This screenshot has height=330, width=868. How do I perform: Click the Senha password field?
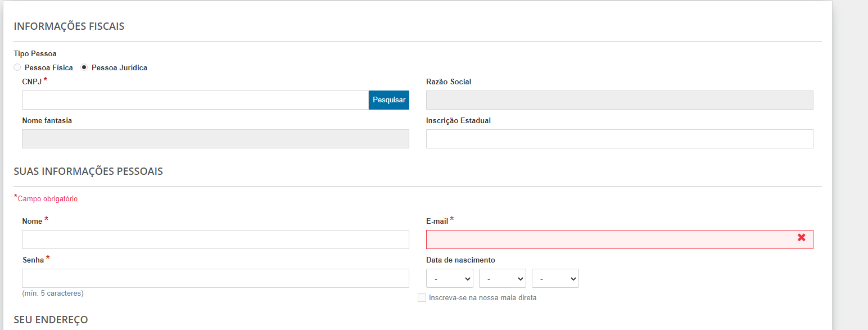tap(215, 278)
